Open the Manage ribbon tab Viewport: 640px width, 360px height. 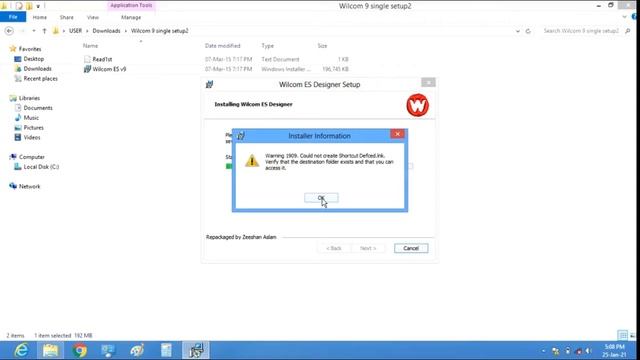pos(131,17)
